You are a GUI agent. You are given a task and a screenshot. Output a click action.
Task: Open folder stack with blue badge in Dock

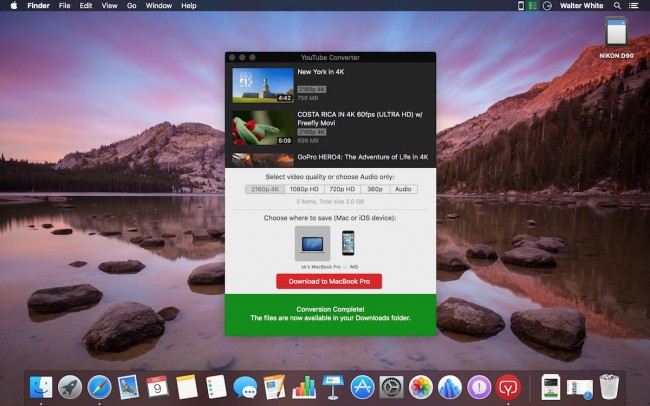pos(580,389)
